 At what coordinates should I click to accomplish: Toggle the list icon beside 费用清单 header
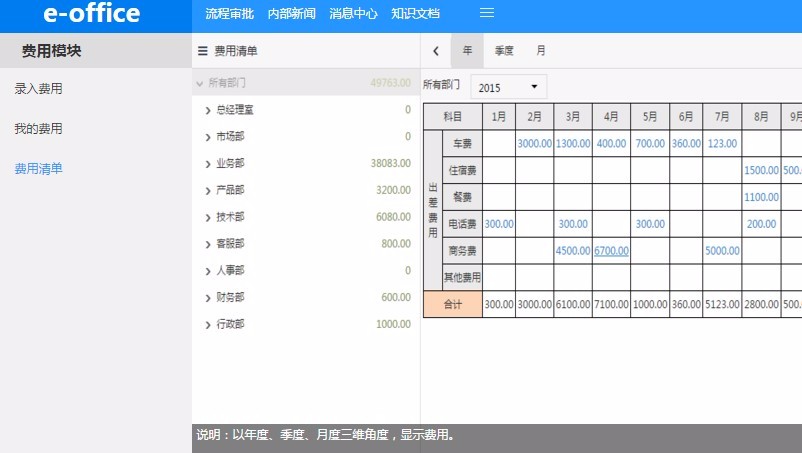coord(203,51)
